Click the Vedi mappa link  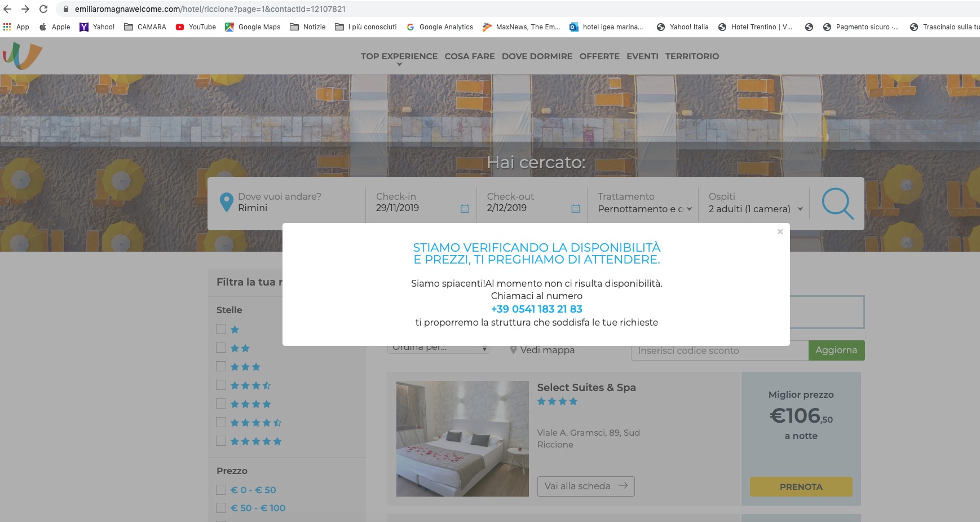click(547, 350)
